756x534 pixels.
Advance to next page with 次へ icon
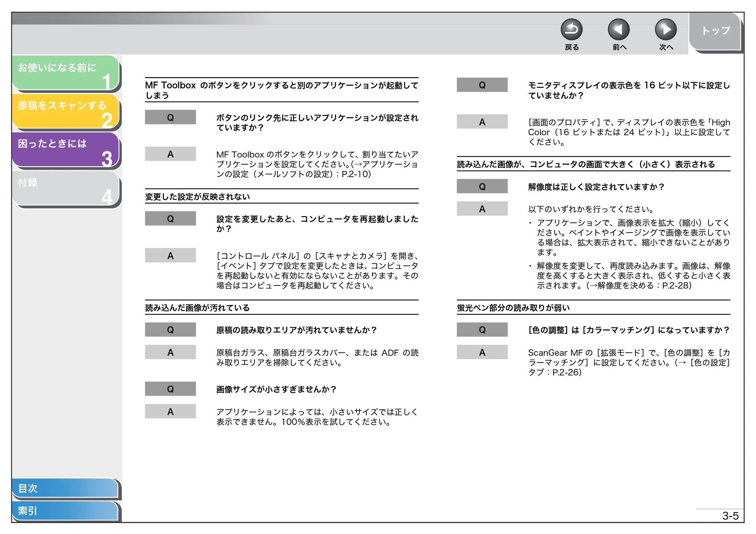point(666,30)
